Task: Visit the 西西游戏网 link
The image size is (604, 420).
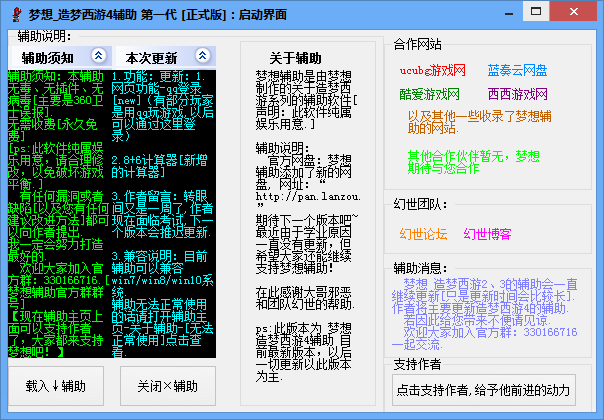Action: pyautogui.click(x=517, y=94)
